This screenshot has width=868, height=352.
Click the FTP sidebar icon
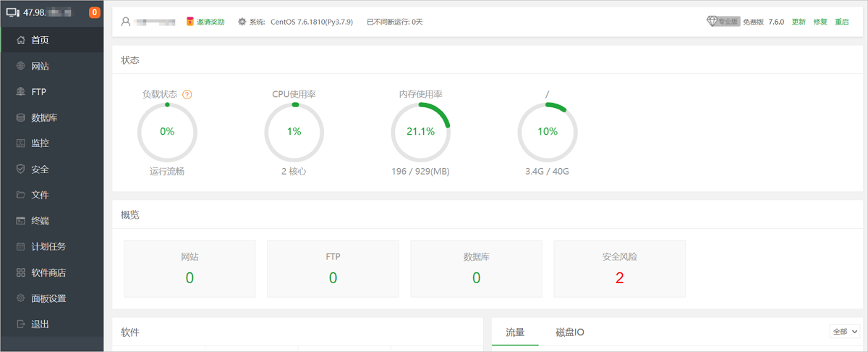point(20,92)
